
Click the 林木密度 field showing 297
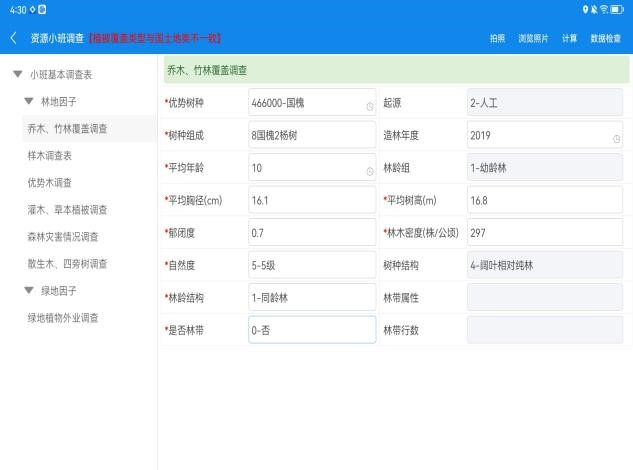(545, 233)
